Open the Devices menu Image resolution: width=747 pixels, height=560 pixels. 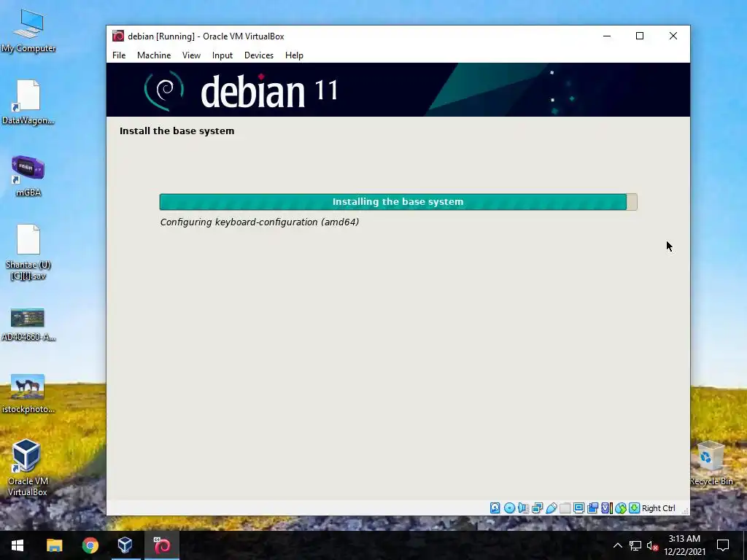click(x=259, y=55)
